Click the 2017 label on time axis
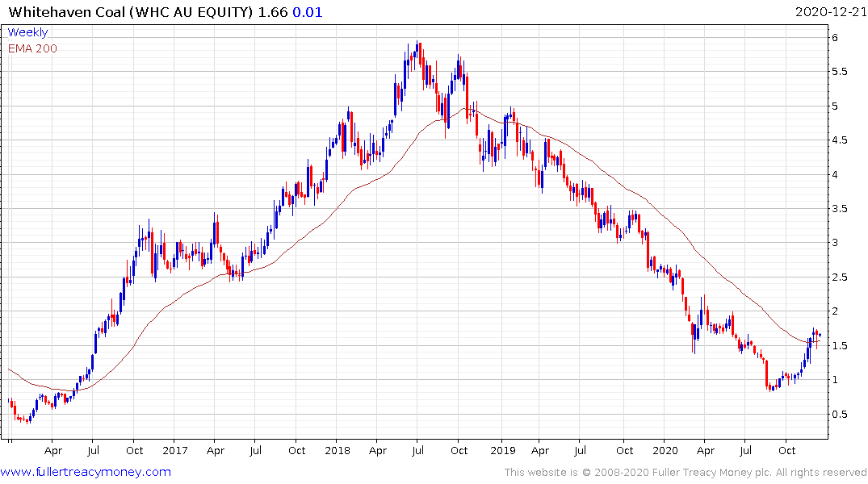Image resolution: width=868 pixels, height=484 pixels. point(175,450)
